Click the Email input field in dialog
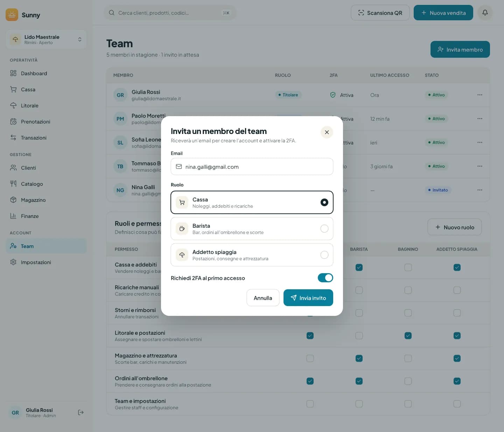504x432 pixels. (252, 167)
